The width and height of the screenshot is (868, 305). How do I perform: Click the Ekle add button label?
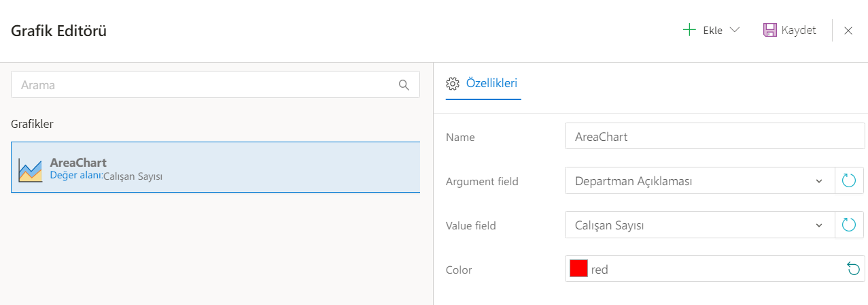coord(712,30)
